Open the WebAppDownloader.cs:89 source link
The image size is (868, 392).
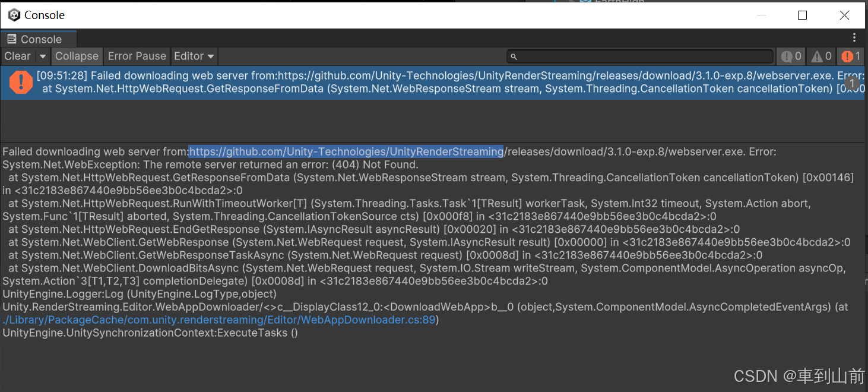pos(220,320)
